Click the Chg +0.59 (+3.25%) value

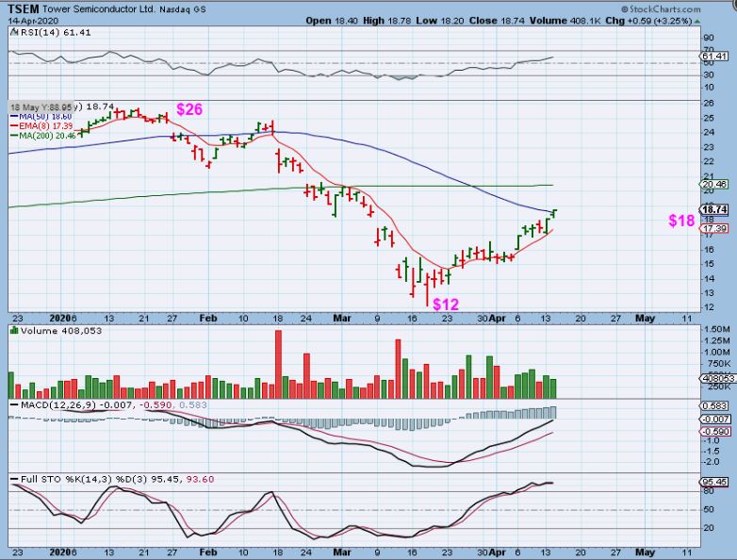click(x=648, y=21)
